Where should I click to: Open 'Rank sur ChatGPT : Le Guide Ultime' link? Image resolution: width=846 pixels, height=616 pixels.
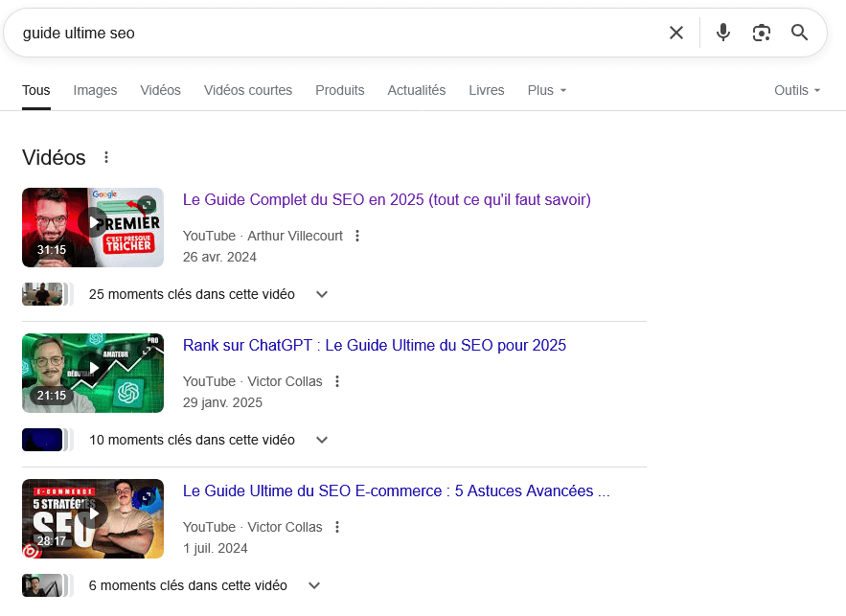[x=375, y=345]
